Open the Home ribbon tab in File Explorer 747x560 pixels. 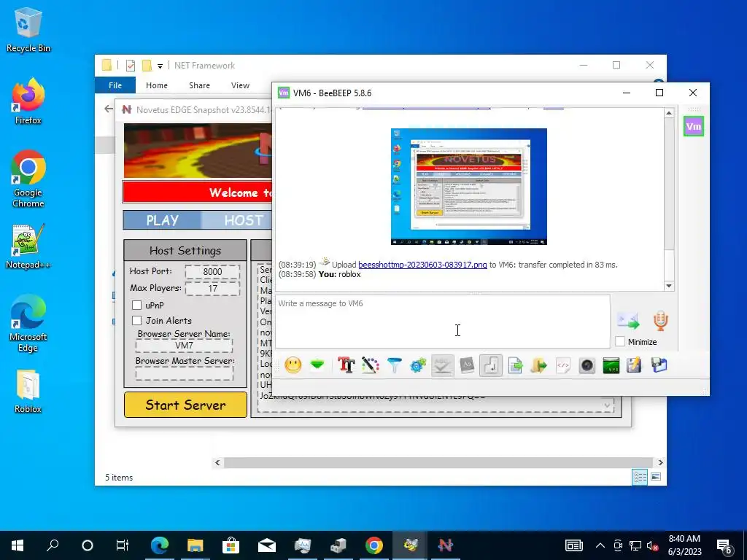157,85
